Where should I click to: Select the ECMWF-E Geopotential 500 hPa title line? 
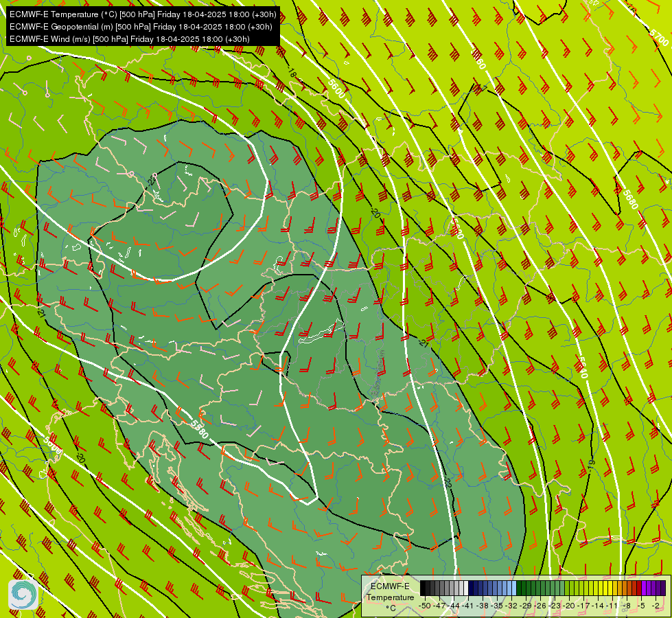click(141, 27)
